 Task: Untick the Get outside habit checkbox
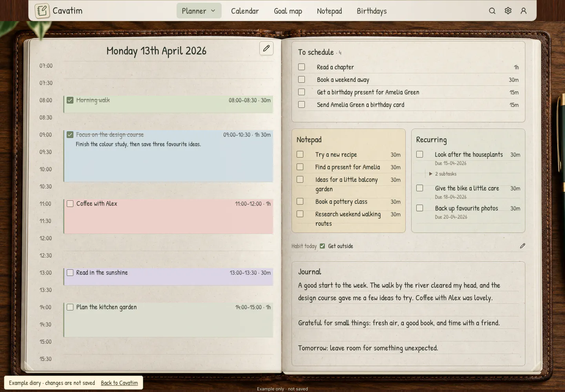click(322, 246)
